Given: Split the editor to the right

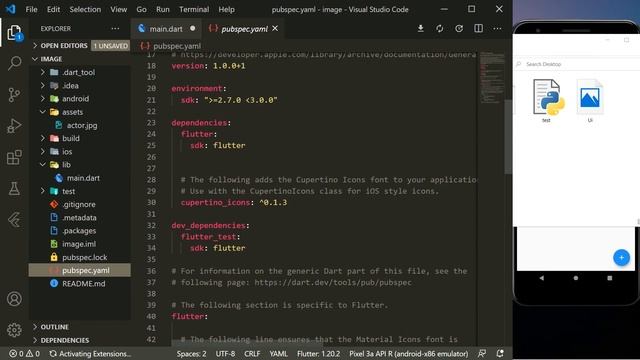Looking at the screenshot, I should [x=478, y=29].
